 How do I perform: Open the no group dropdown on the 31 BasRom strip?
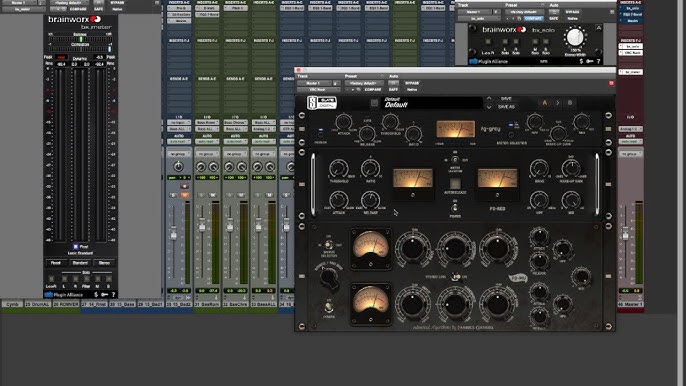coord(207,154)
